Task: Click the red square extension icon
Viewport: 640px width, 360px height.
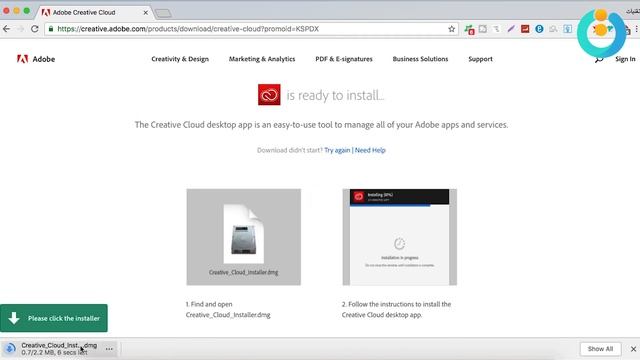Action: pyautogui.click(x=525, y=29)
